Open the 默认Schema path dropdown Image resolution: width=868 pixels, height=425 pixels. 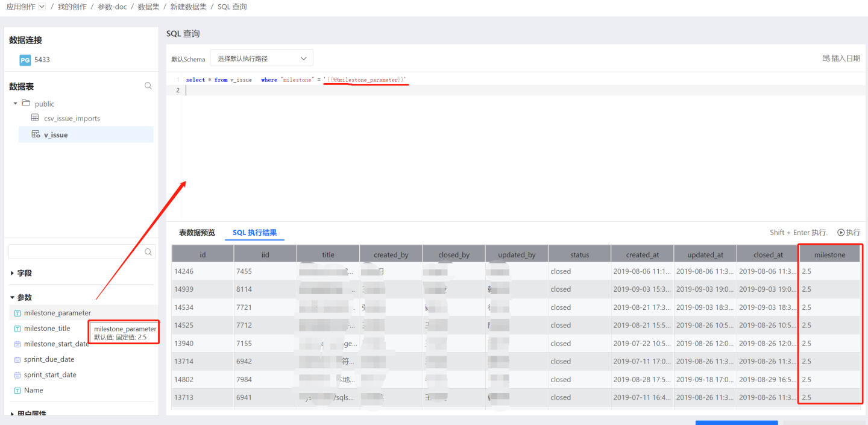click(261, 58)
